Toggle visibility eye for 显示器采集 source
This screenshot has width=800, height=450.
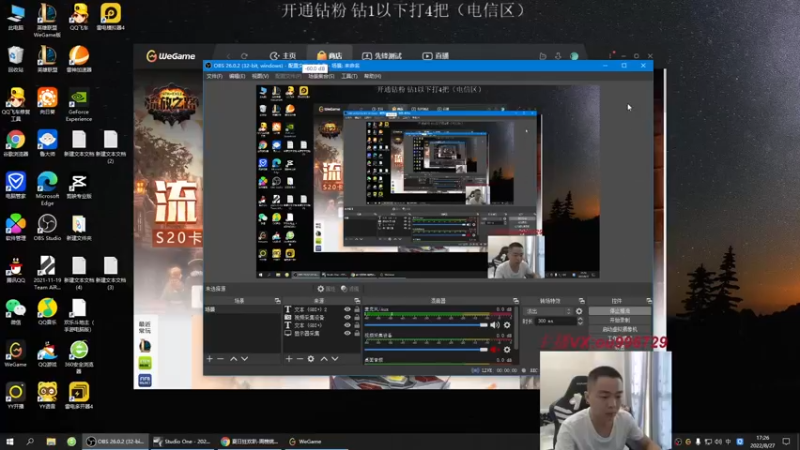pos(347,333)
